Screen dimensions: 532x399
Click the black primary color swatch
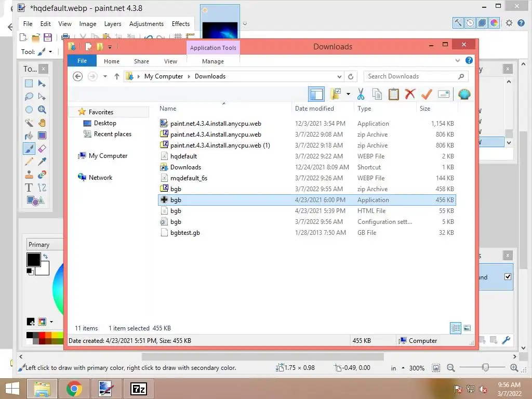[34, 260]
